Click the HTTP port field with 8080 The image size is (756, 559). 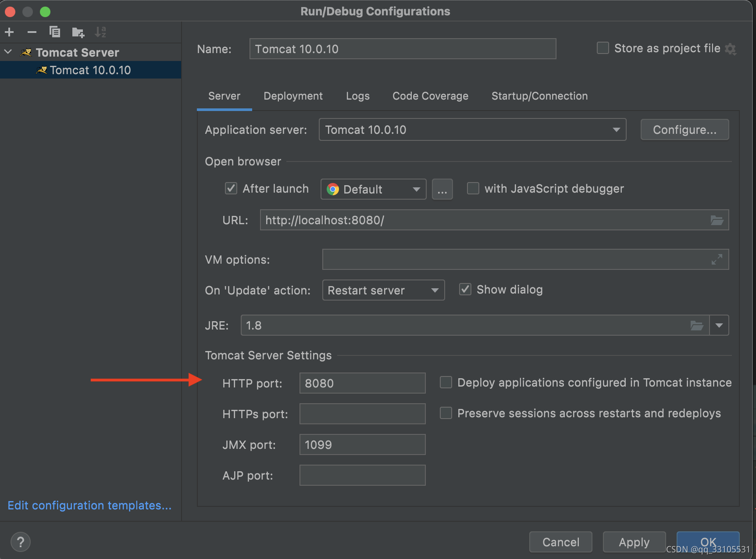(362, 383)
